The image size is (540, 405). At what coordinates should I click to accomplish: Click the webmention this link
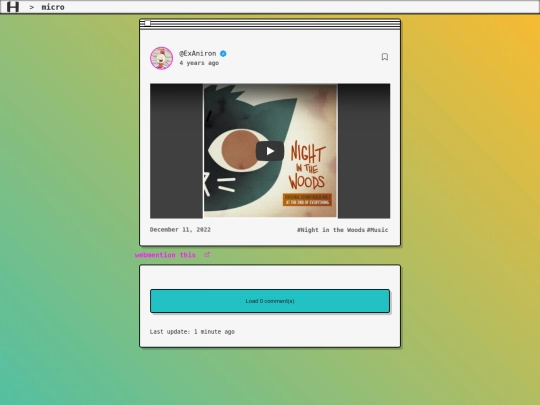tap(165, 255)
